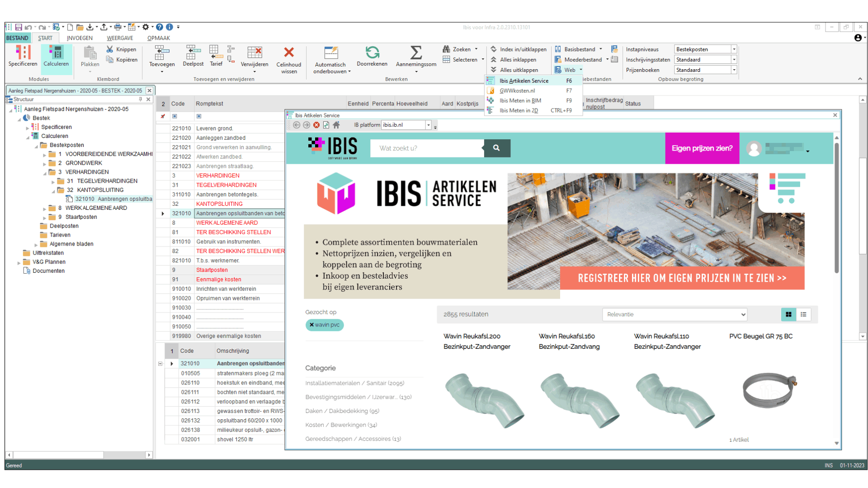
Task: Select 'GWWkosten.nl' from the Web menu
Action: pyautogui.click(x=517, y=90)
